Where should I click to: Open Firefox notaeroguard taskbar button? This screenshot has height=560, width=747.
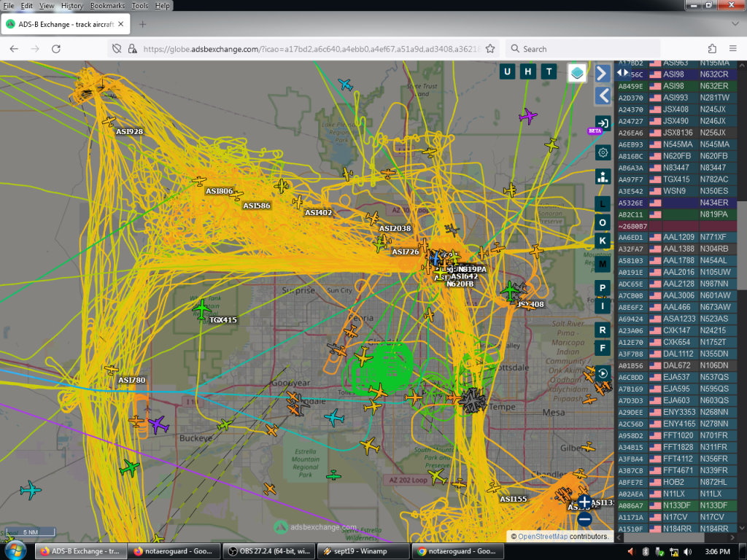click(x=174, y=551)
